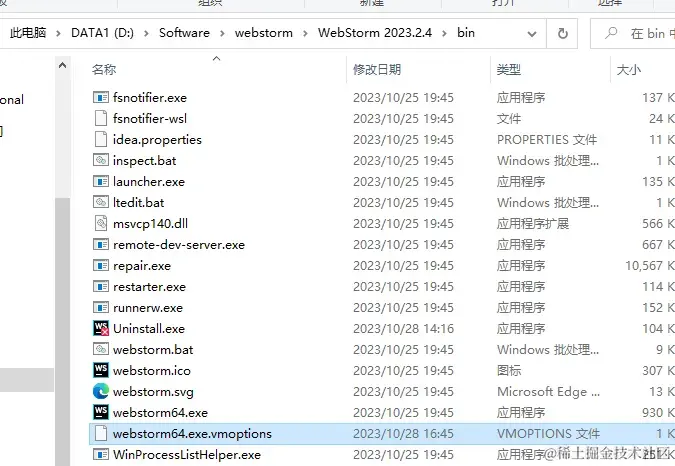Select file name Uninstall.exe
Image resolution: width=675 pixels, height=466 pixels.
tap(149, 328)
